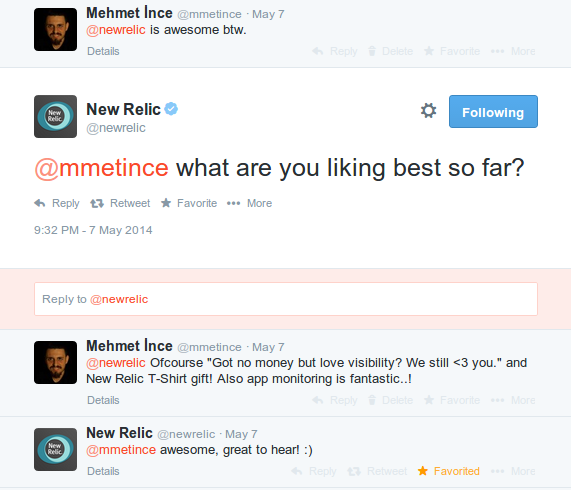
Task: Open Details of the top Mehmet Ince tweet
Action: [103, 51]
